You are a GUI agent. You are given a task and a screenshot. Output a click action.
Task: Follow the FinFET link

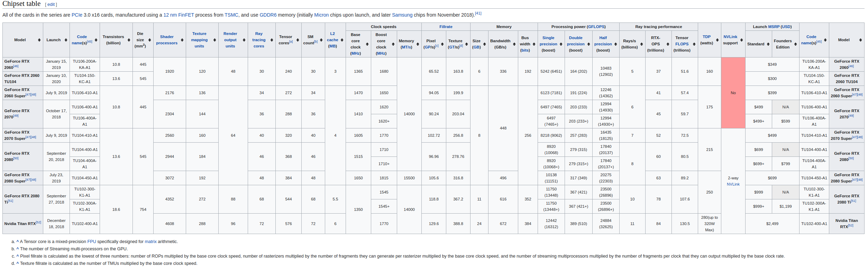click(186, 15)
